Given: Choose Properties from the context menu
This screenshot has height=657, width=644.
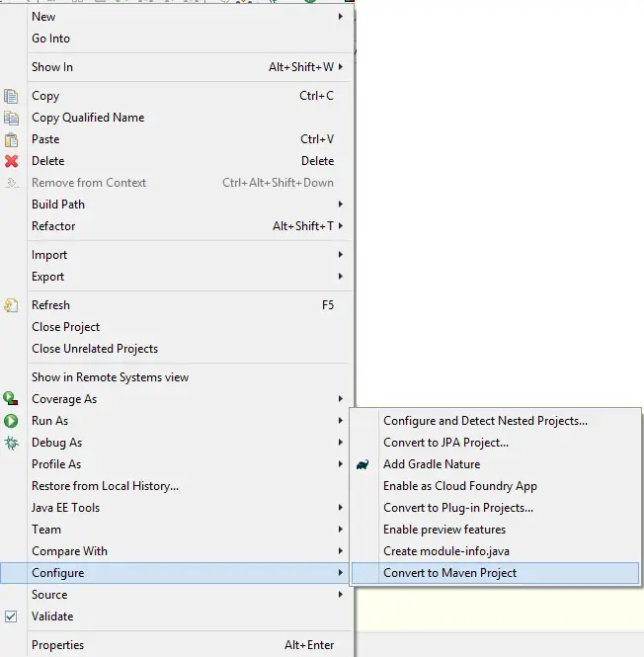Looking at the screenshot, I should click(57, 645).
